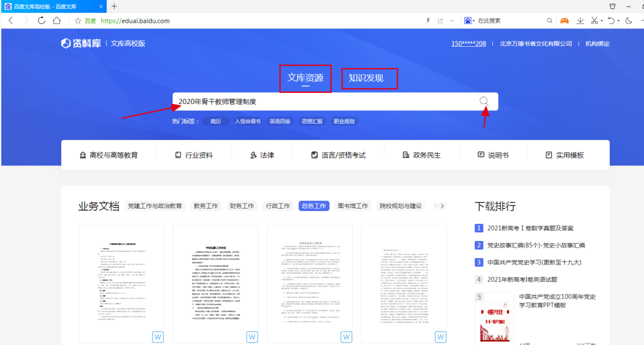Select the 文库资源 tab
644x345 pixels.
pos(306,78)
